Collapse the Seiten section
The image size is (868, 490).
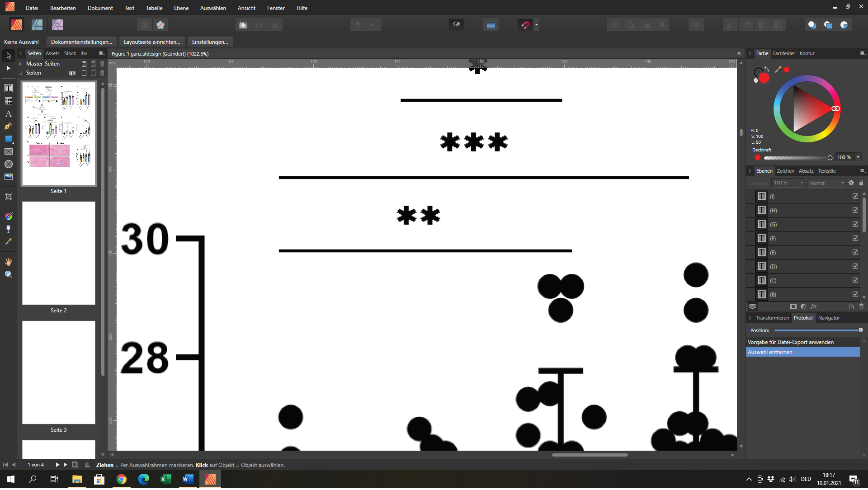(21, 73)
